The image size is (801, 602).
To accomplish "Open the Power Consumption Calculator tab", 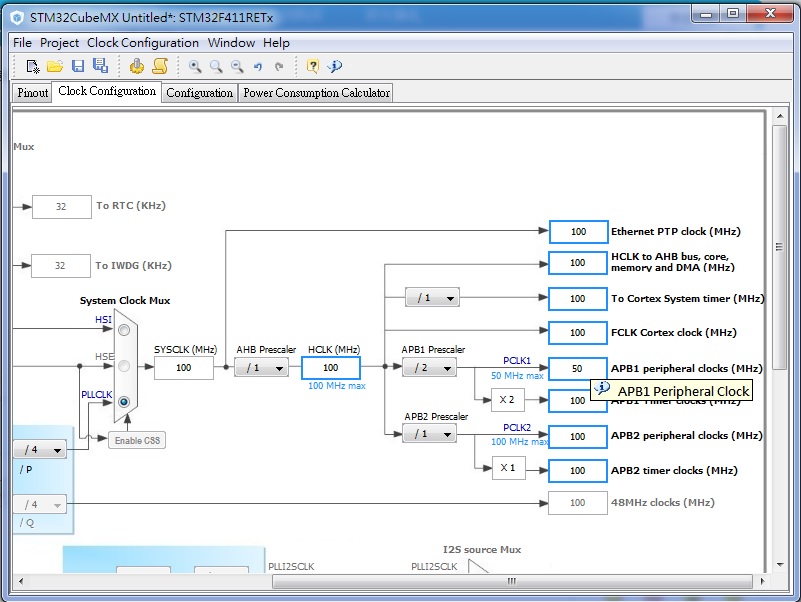I will (x=316, y=92).
